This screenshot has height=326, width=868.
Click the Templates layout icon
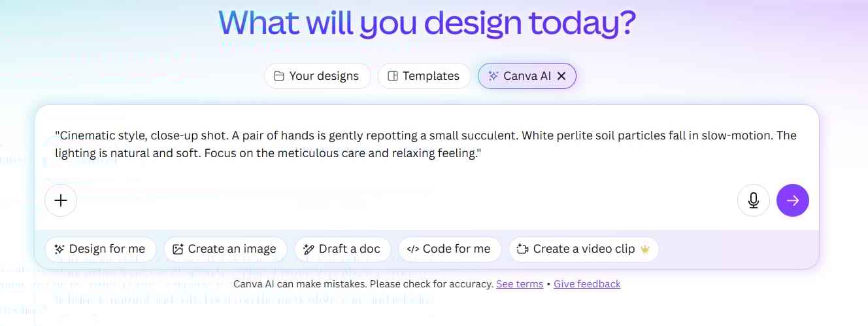coord(393,76)
